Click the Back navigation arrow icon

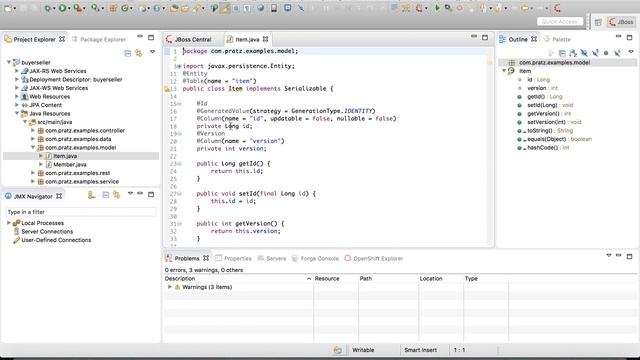525,8
